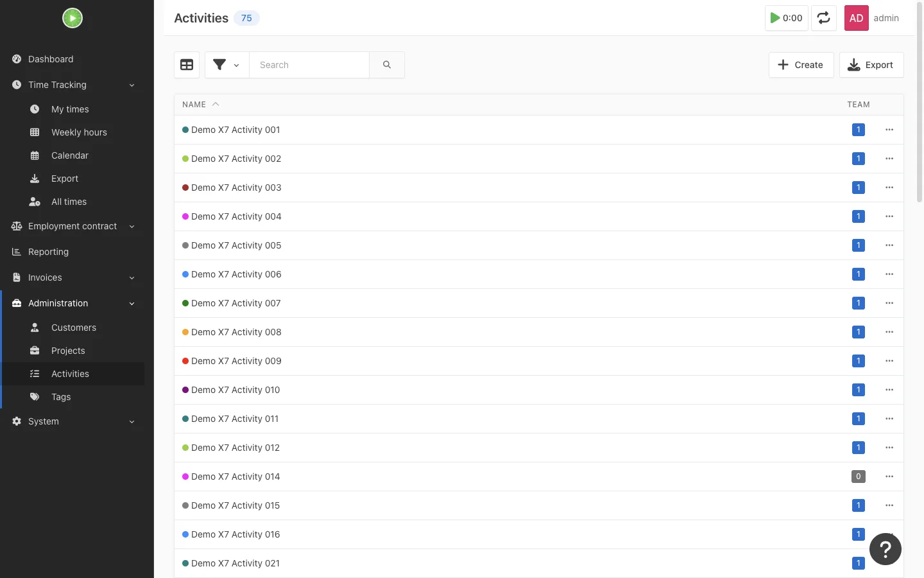Create a new activity

click(801, 65)
